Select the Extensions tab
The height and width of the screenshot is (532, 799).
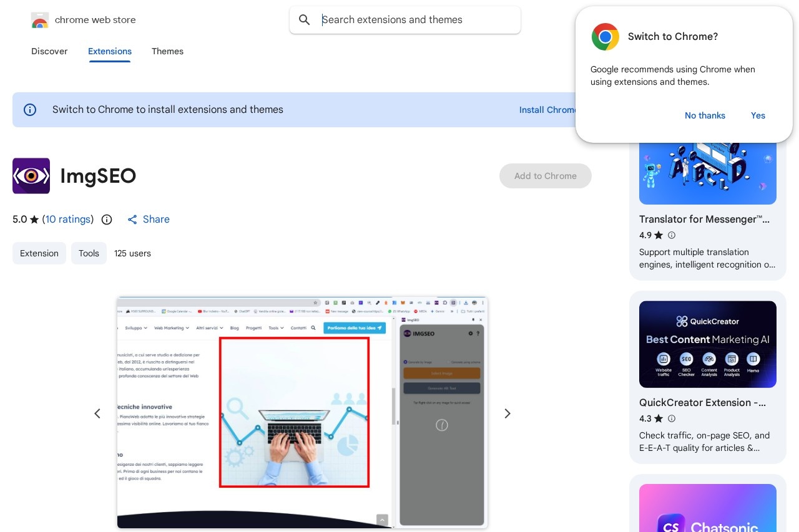tap(110, 51)
